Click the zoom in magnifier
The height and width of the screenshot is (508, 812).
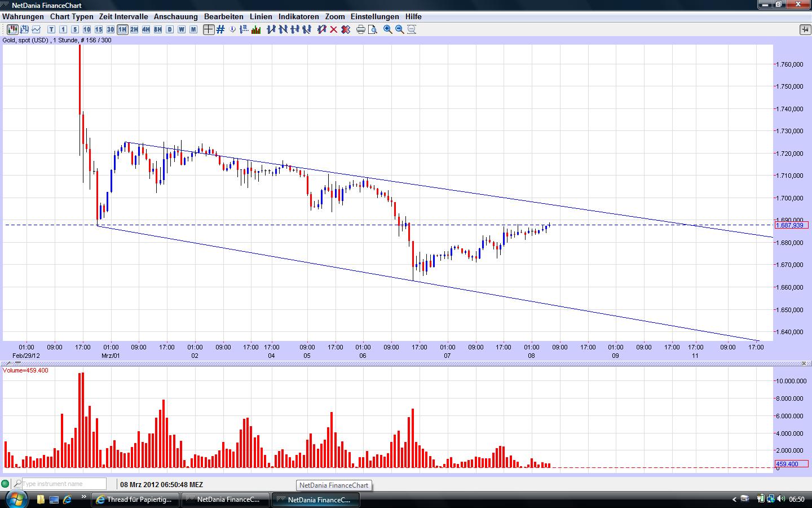[x=388, y=29]
